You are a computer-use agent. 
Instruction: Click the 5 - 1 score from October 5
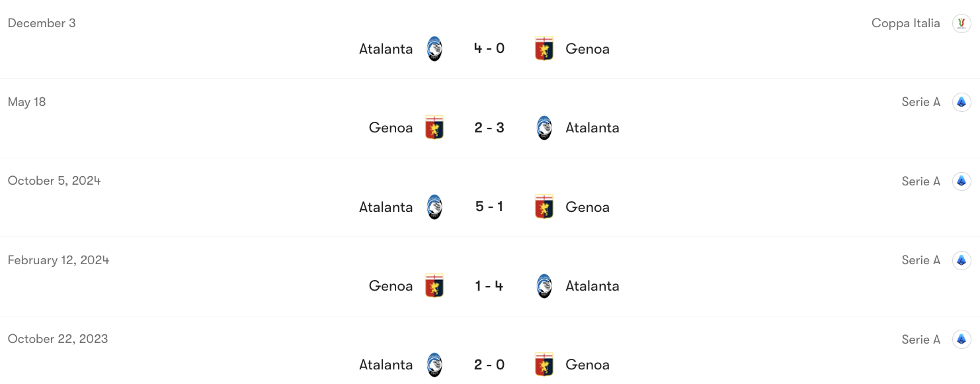point(489,207)
